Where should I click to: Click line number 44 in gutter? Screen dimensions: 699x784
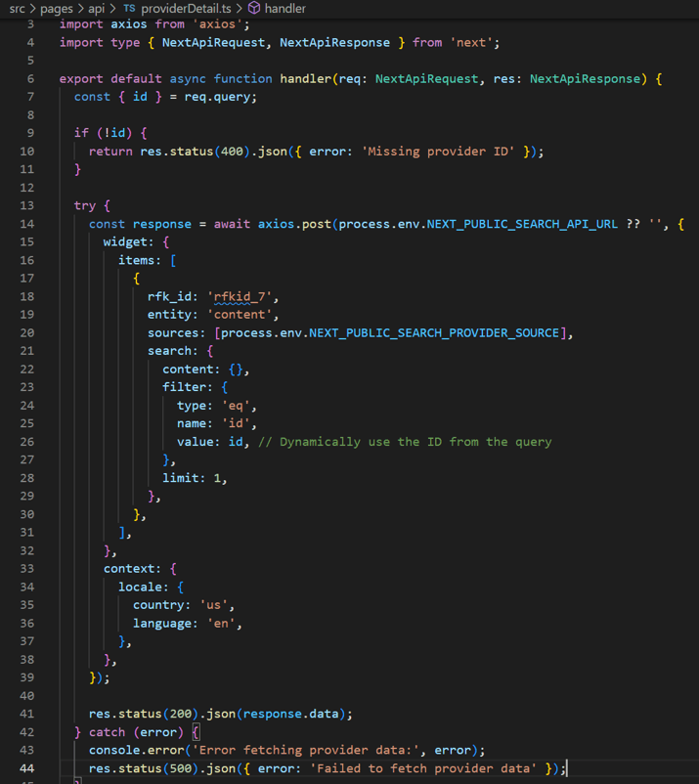click(x=25, y=768)
